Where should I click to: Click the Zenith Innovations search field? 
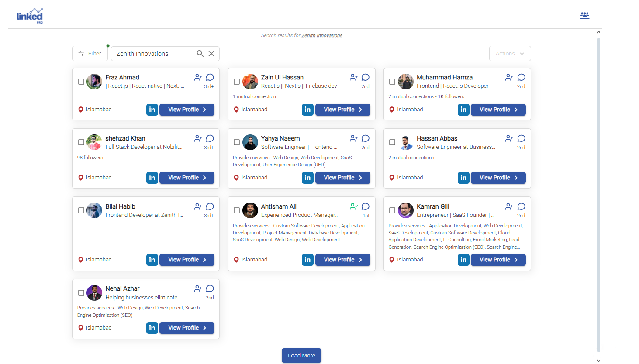pos(153,54)
